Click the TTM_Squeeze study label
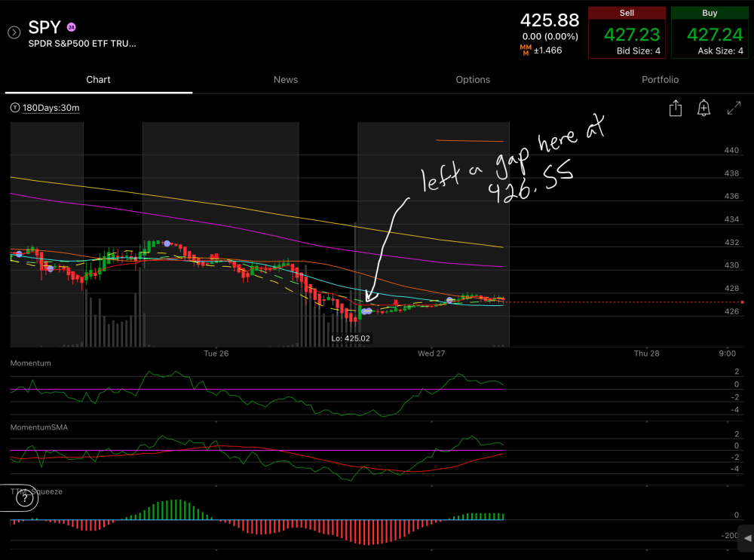Screen dimensions: 754x560 (36, 491)
